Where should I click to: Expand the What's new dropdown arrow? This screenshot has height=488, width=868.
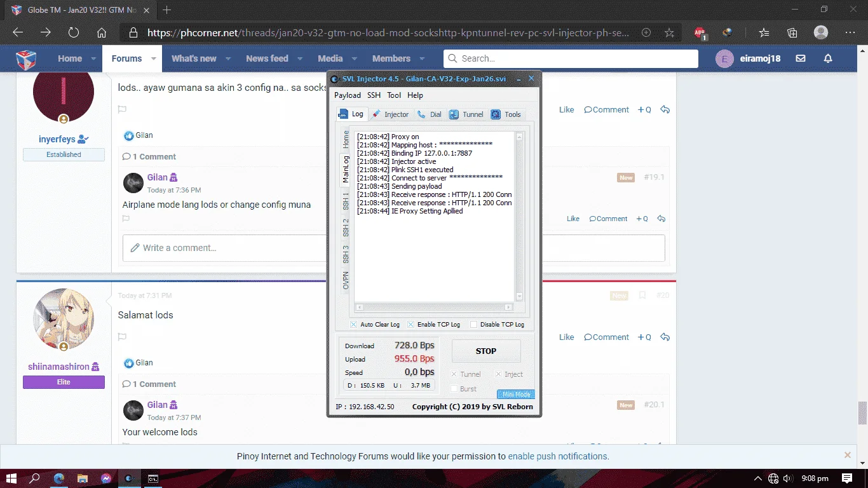[228, 58]
